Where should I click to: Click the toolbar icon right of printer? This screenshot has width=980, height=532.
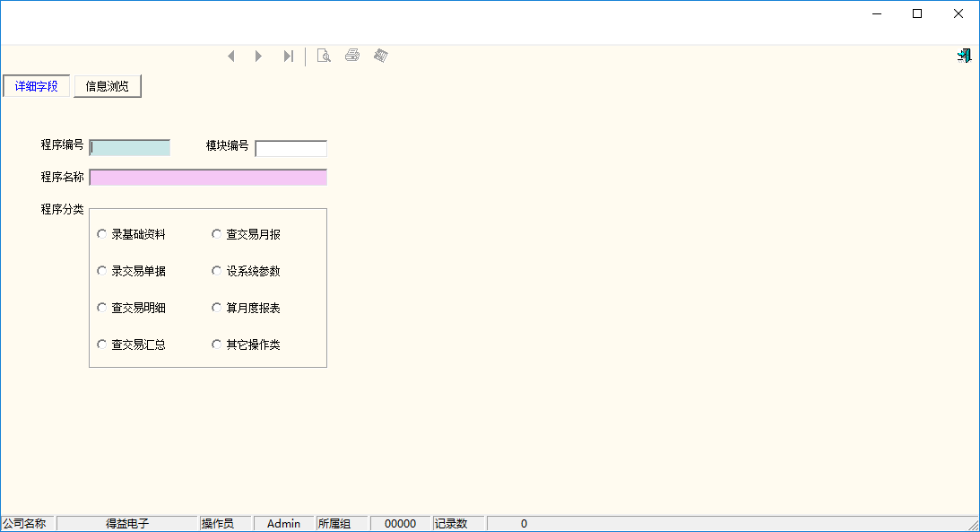point(381,57)
